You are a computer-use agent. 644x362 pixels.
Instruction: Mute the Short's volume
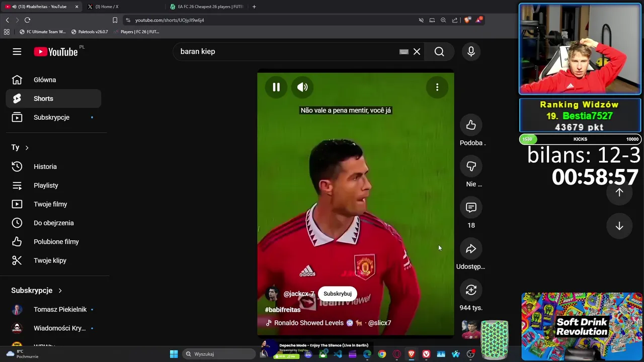pos(302,87)
